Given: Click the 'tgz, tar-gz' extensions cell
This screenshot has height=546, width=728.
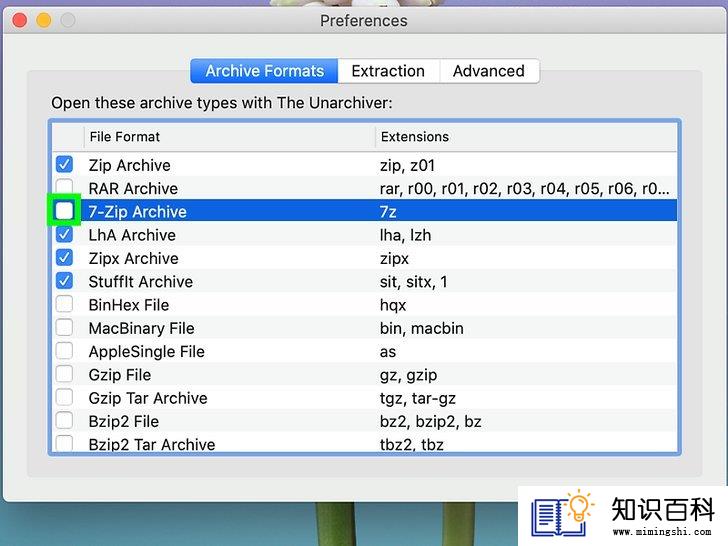Looking at the screenshot, I should coord(418,398).
